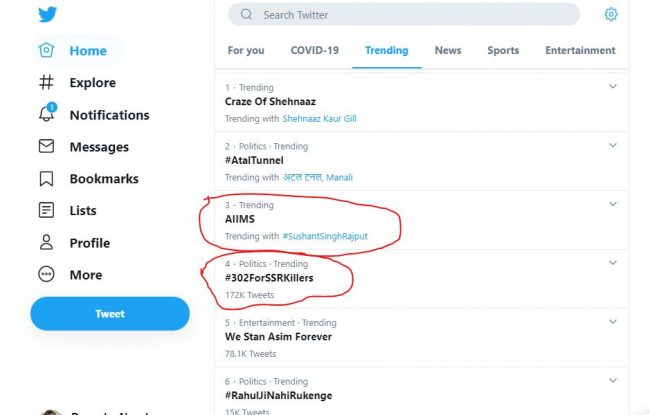Open chevron for We Stan Asim Forever

(613, 322)
